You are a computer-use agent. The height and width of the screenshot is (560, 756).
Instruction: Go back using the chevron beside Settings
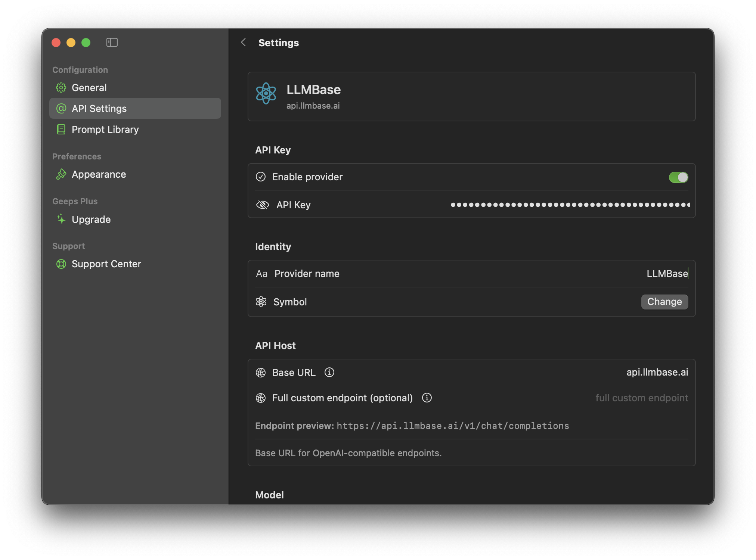(244, 43)
